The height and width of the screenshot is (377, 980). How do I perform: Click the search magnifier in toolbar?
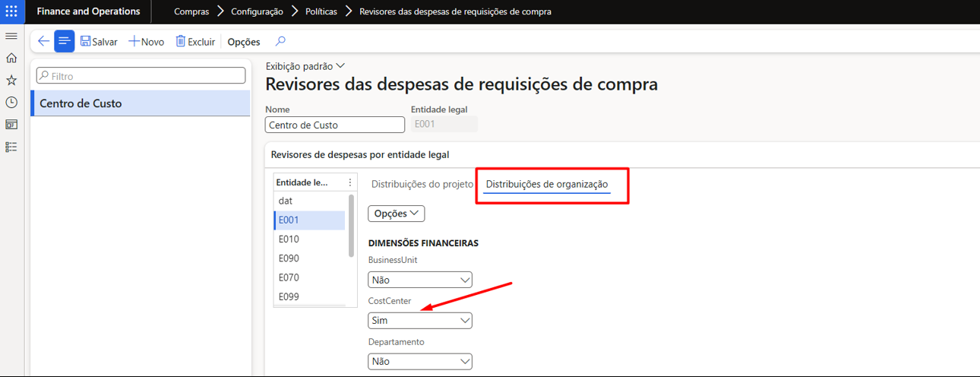(x=280, y=42)
